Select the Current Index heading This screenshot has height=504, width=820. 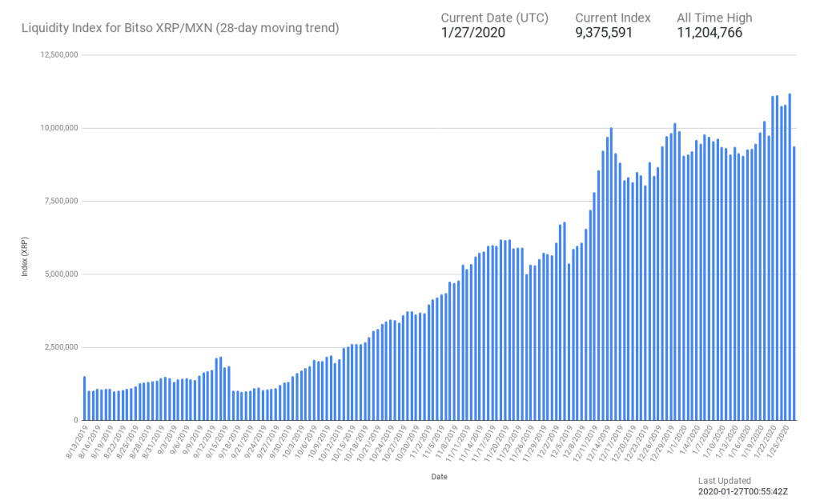613,18
